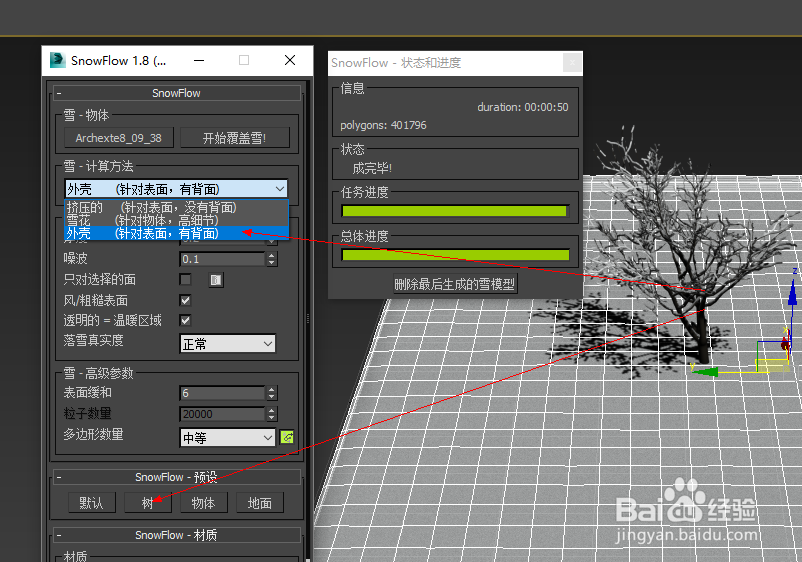The height and width of the screenshot is (562, 802).
Task: Click the 噪波 spinner arrows
Action: pyautogui.click(x=272, y=259)
